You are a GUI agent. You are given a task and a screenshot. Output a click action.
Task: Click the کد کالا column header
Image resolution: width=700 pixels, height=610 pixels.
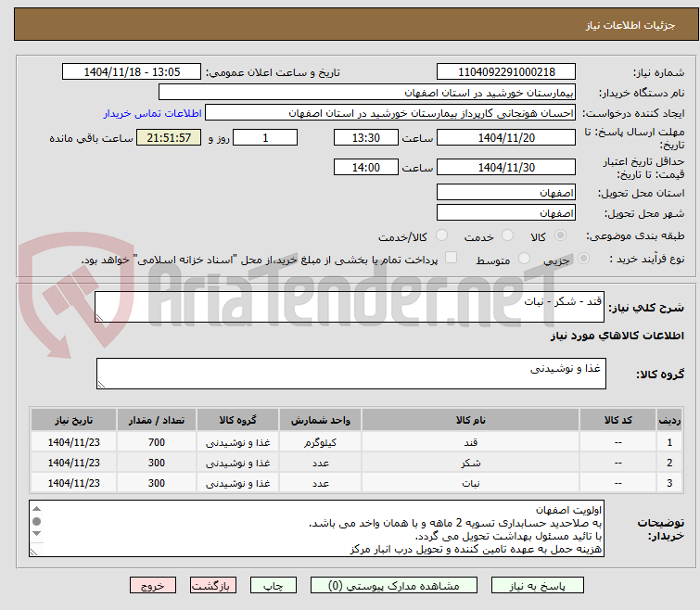tap(617, 420)
